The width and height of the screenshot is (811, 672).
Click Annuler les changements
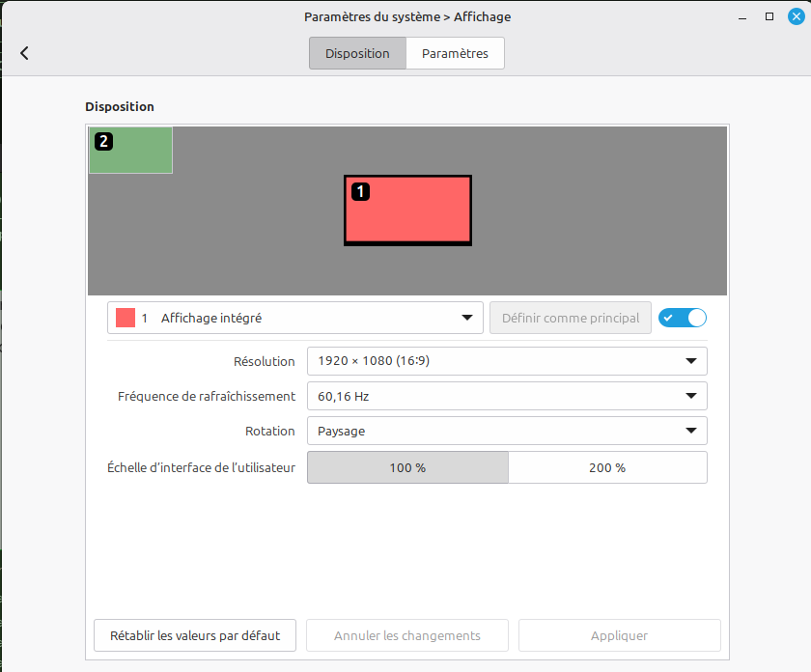(407, 635)
